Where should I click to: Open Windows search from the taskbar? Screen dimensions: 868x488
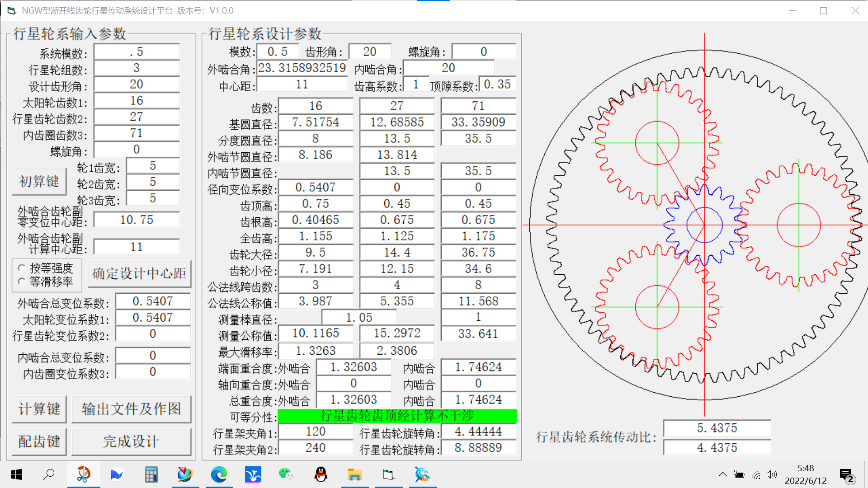click(x=49, y=474)
